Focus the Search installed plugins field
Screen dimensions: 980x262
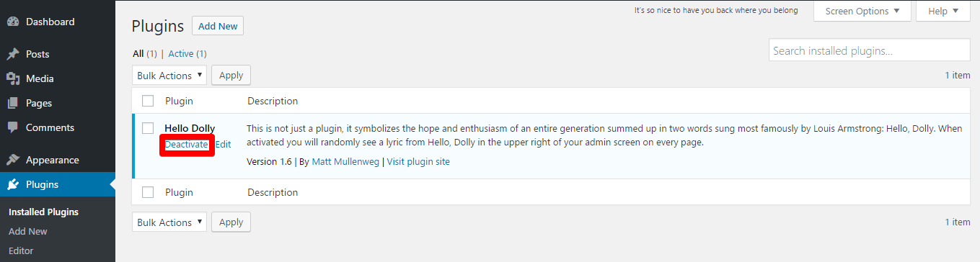tap(870, 51)
